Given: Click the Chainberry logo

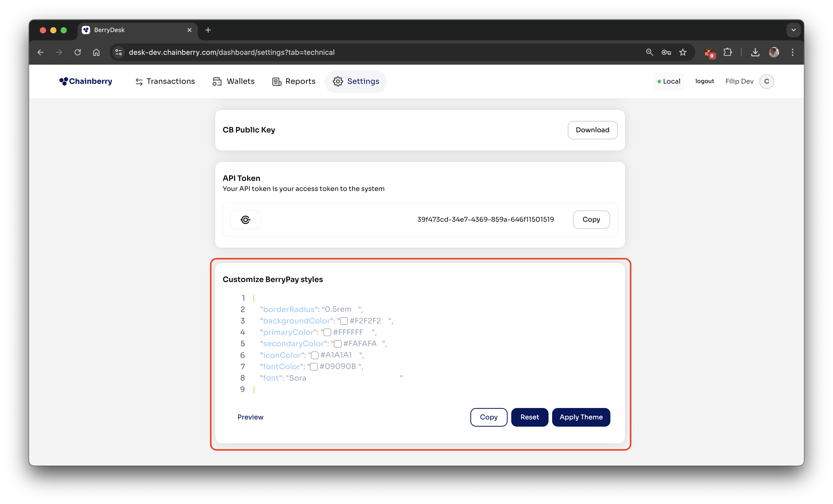Looking at the screenshot, I should click(85, 81).
